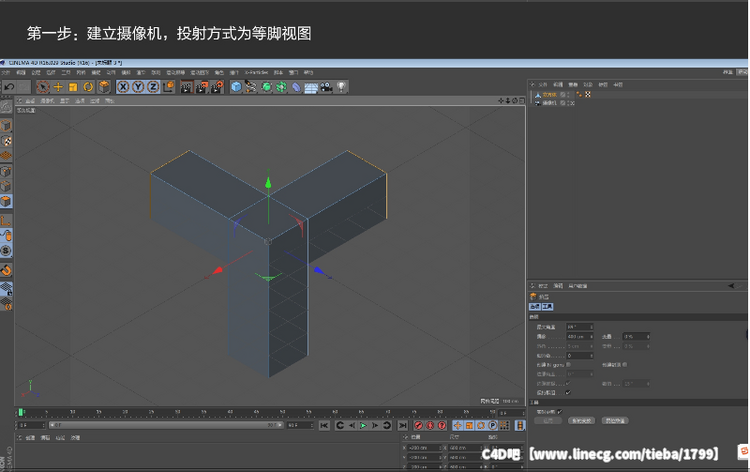Click the rightmost pill button below attributes

click(x=615, y=421)
